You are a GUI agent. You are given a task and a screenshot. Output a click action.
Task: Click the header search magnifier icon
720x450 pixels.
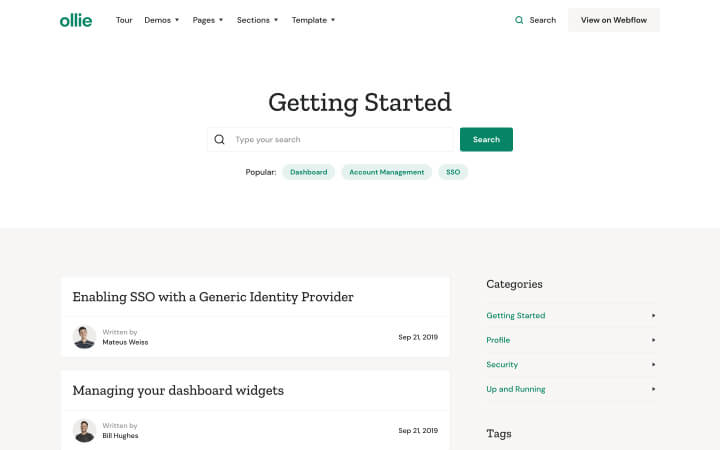tap(519, 20)
